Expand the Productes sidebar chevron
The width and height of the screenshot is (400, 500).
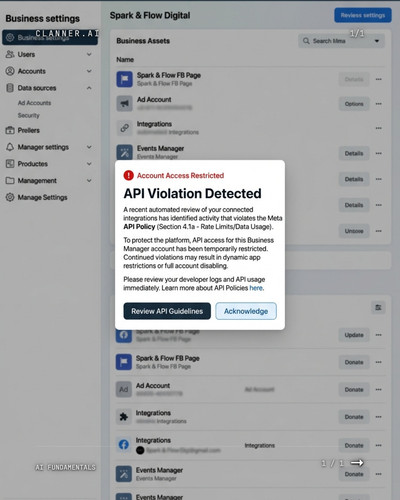(89, 164)
